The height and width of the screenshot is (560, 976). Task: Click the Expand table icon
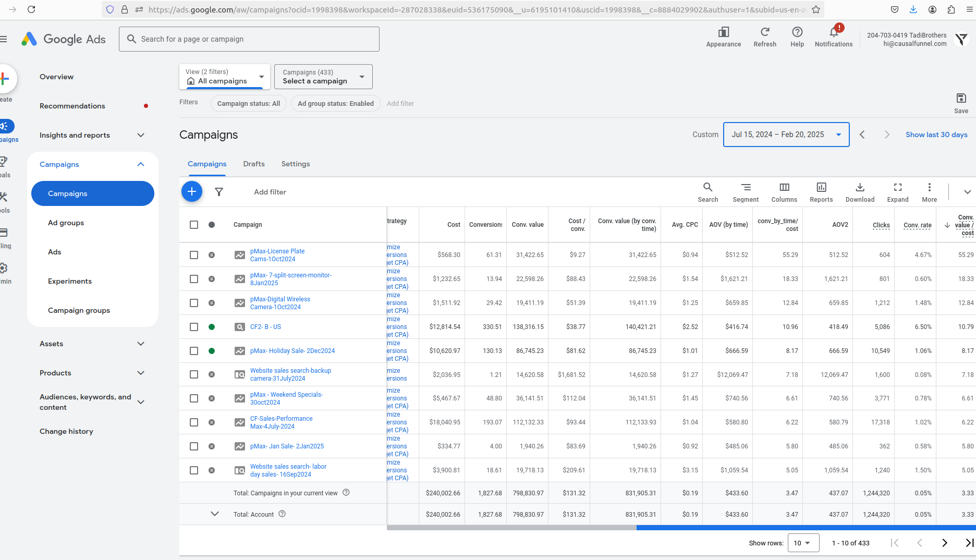(x=897, y=187)
